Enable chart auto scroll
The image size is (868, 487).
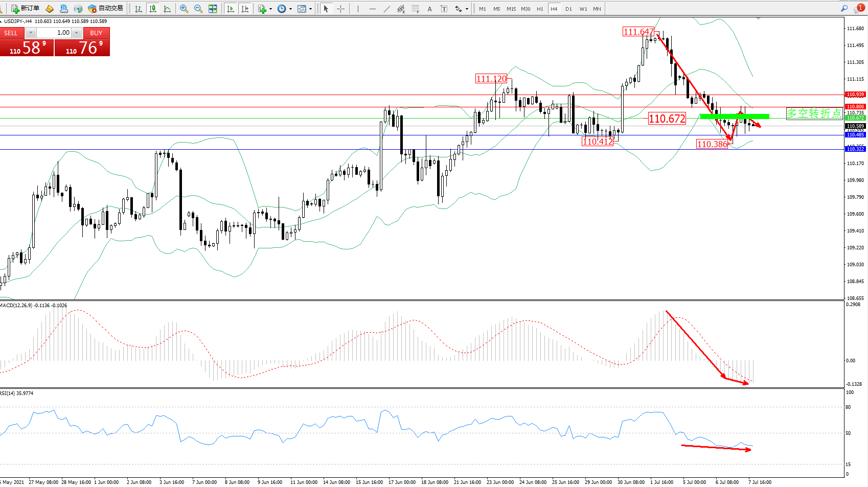pos(231,9)
